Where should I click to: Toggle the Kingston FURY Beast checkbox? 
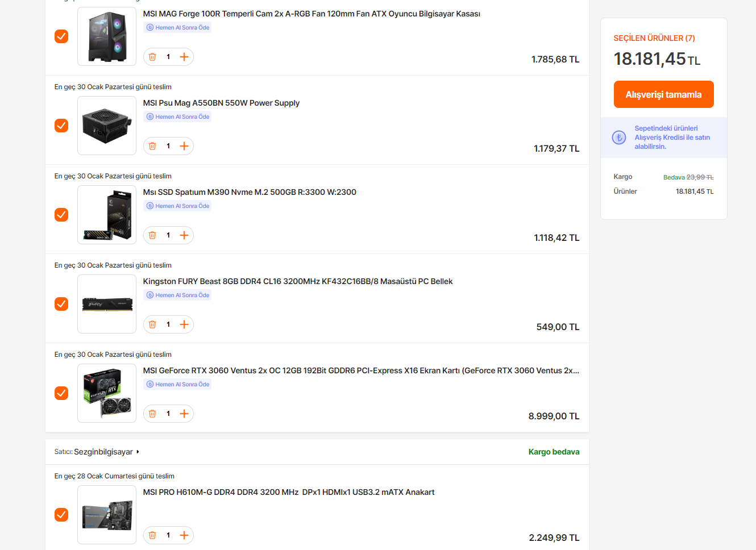61,304
